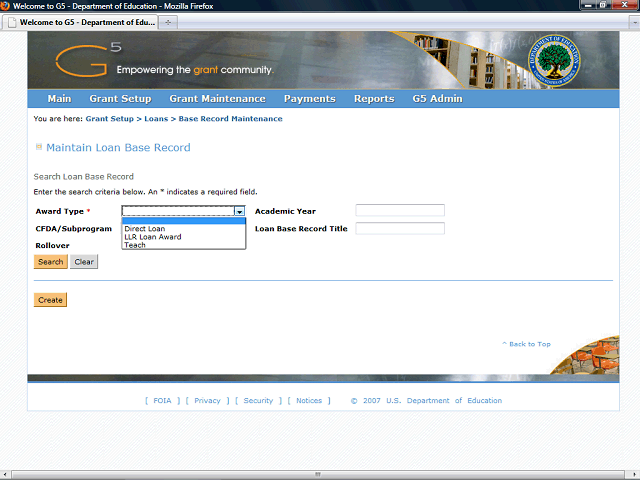Open the Grant Maintenance menu
This screenshot has width=640, height=480.
pos(218,99)
